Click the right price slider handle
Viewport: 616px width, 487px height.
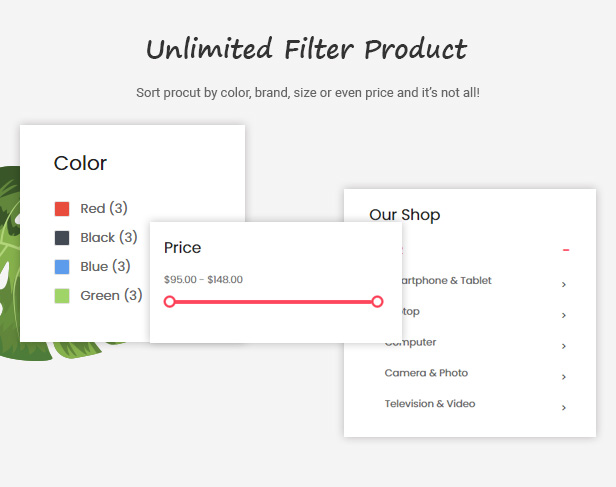(377, 302)
